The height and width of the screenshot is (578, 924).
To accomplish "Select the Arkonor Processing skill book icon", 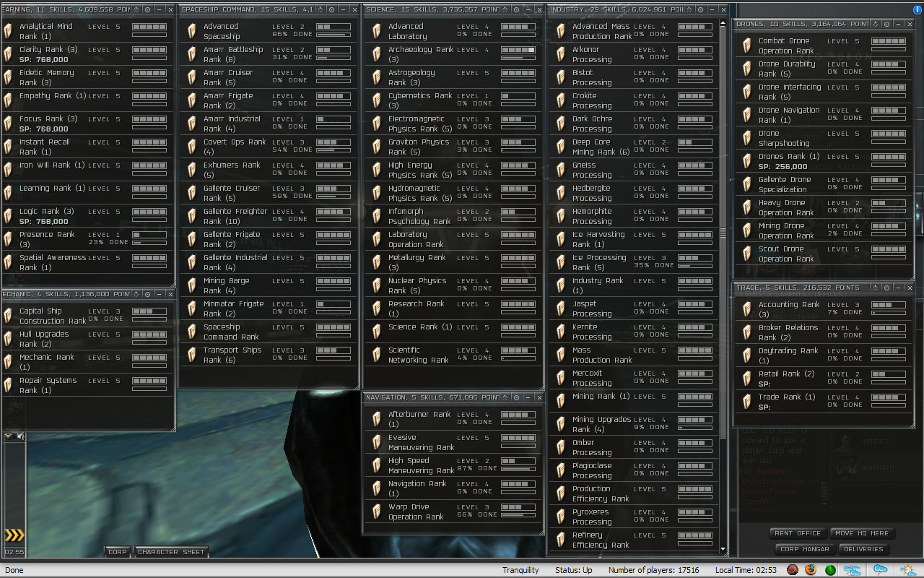I will click(x=561, y=54).
